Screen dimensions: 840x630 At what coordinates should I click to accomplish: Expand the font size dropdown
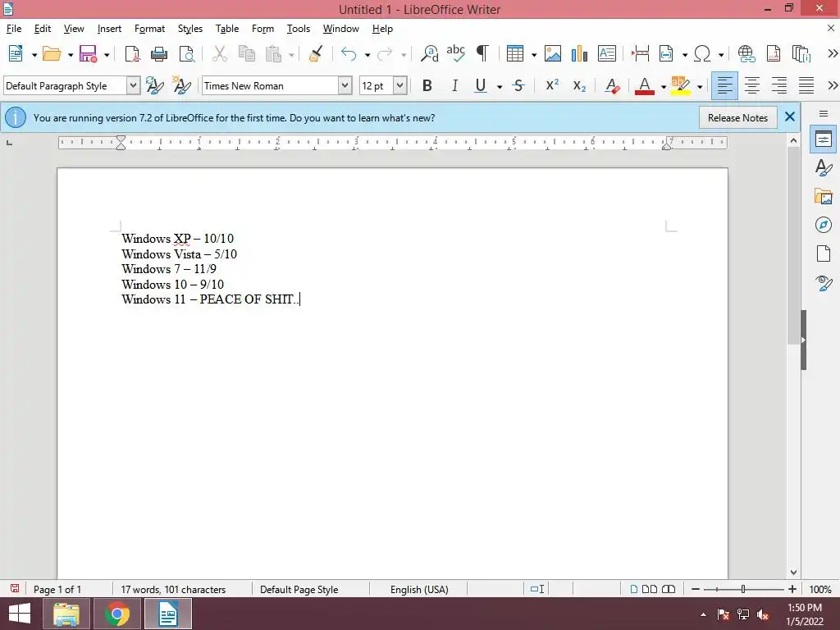pyautogui.click(x=399, y=85)
